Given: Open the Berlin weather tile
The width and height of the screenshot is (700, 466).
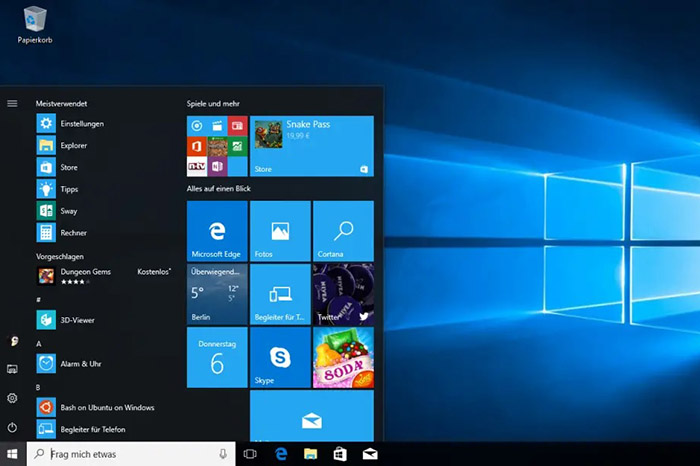Looking at the screenshot, I should 217,294.
